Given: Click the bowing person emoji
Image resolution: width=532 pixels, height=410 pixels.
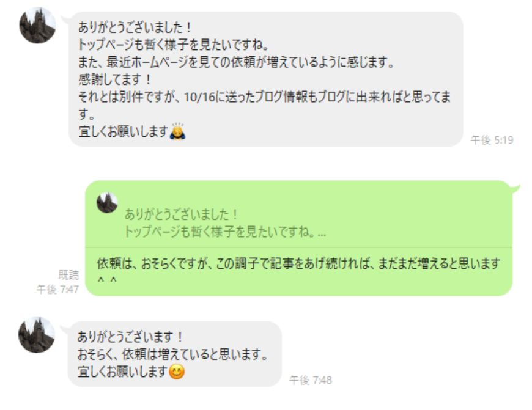Looking at the screenshot, I should point(177,131).
